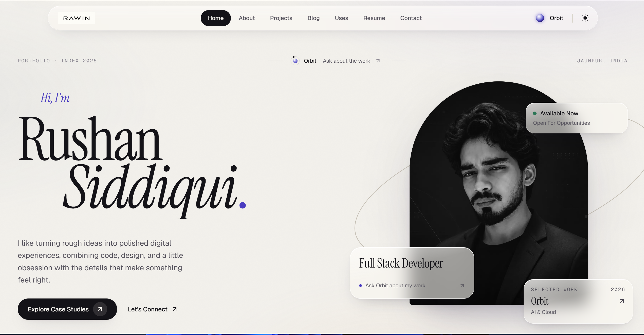644x335 pixels.
Task: Open the Resume nav link
Action: (374, 18)
